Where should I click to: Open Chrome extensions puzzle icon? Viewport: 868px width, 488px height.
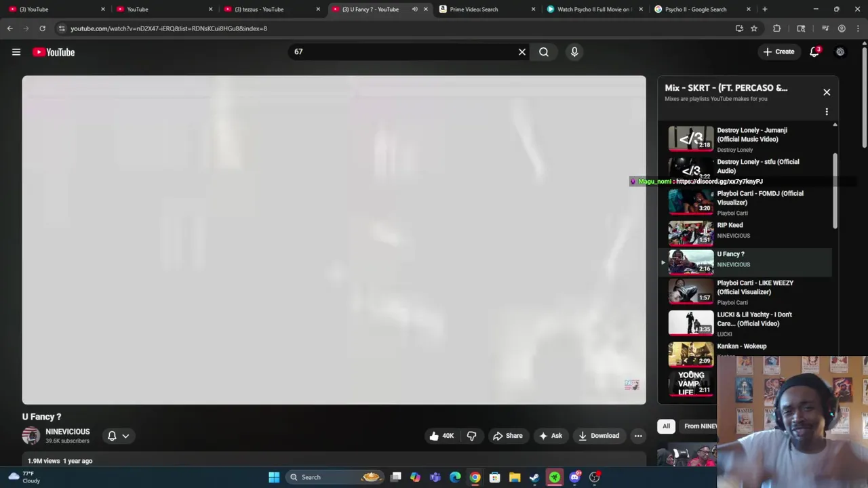pyautogui.click(x=777, y=28)
